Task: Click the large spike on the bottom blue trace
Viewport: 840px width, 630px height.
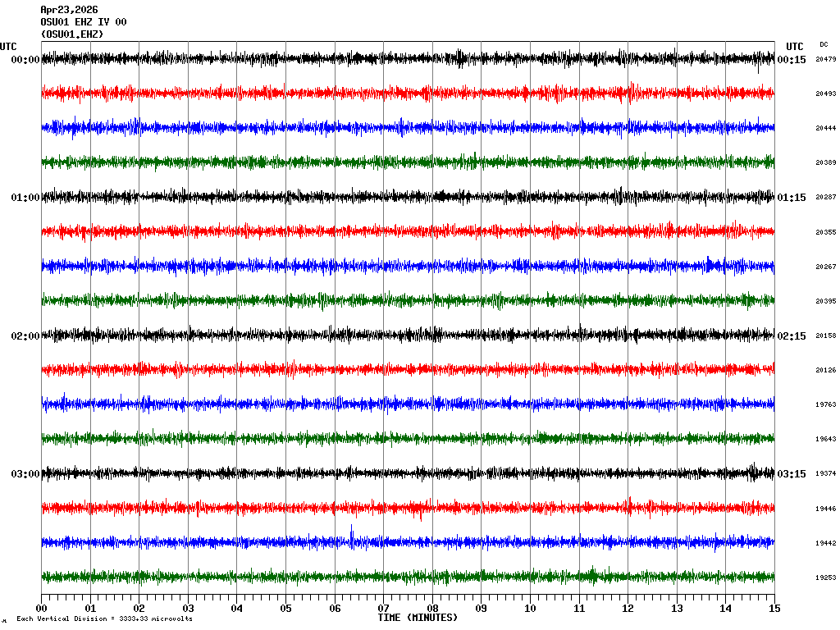Action: point(351,532)
